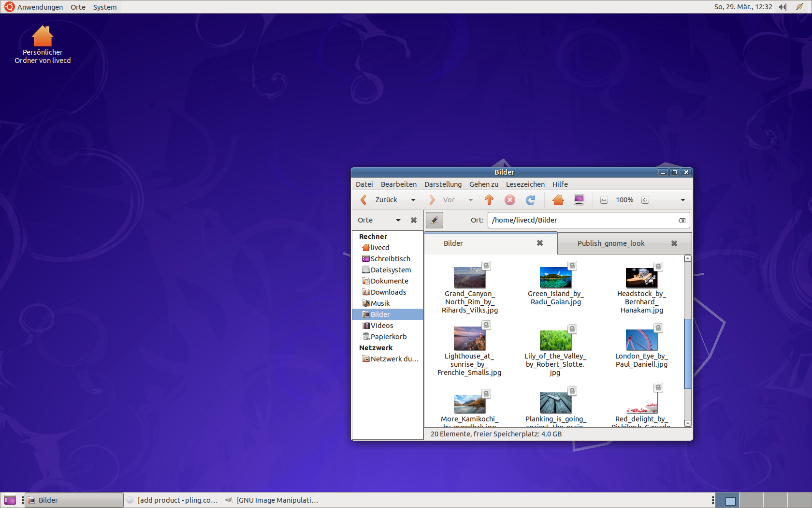
Task: Click the volume icon in top panel
Action: tap(783, 7)
